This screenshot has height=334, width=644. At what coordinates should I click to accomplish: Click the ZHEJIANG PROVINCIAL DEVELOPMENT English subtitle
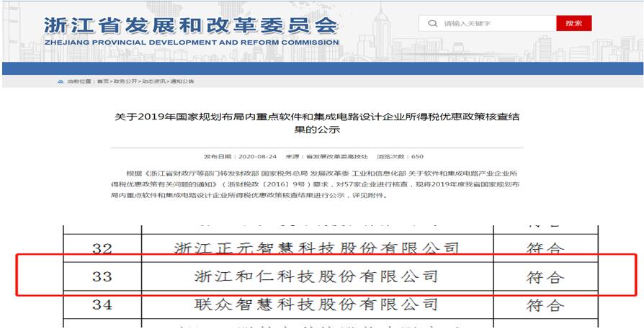191,42
